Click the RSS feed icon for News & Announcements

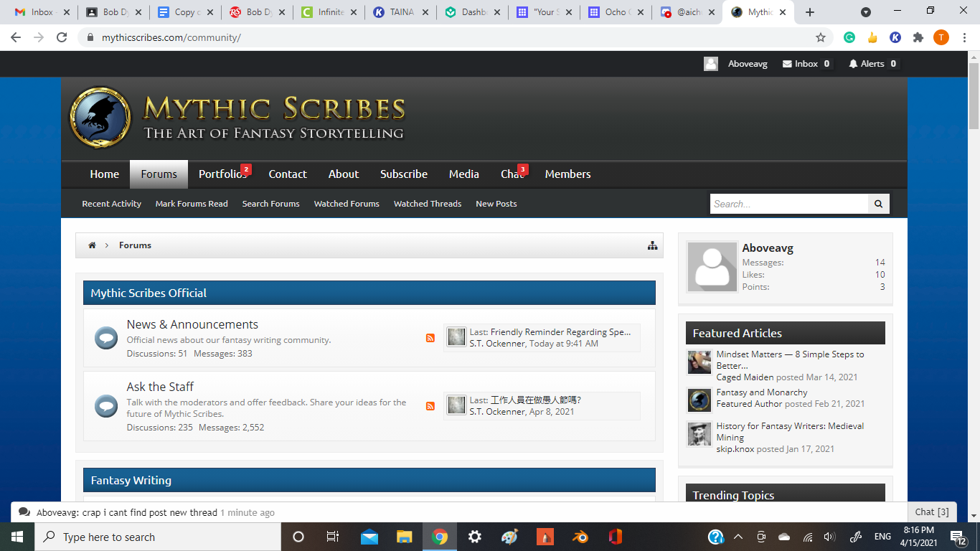pyautogui.click(x=430, y=338)
